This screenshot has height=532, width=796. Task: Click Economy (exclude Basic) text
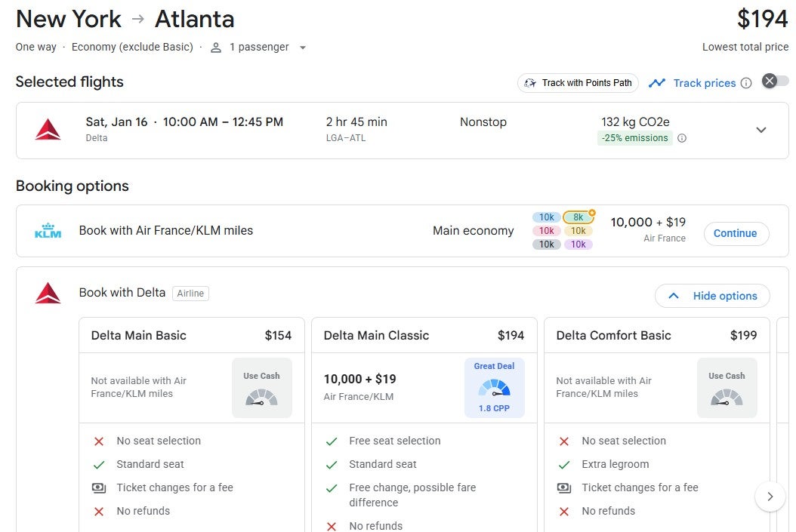tap(132, 48)
